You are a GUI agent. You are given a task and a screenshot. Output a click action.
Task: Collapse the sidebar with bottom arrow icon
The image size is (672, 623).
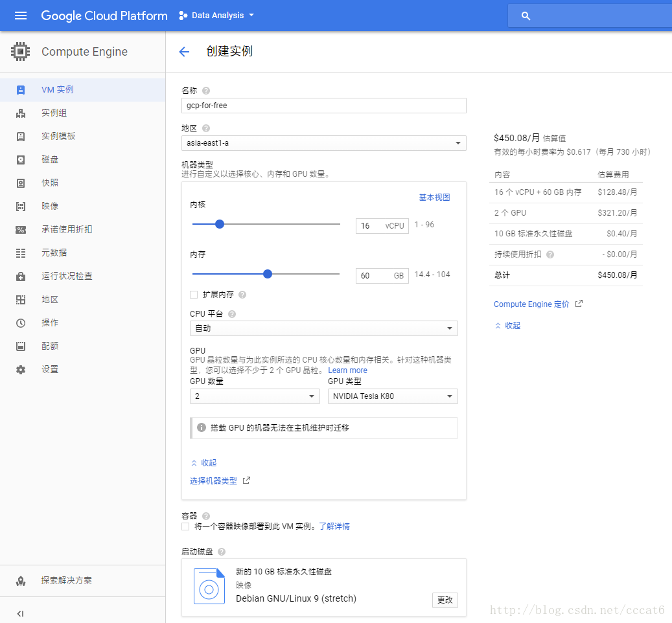20,613
